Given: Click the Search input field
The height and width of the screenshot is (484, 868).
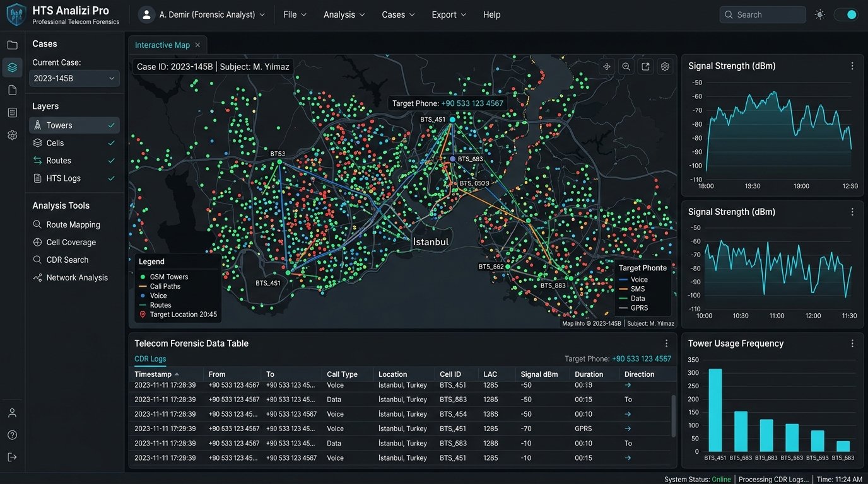Looking at the screenshot, I should click(763, 14).
